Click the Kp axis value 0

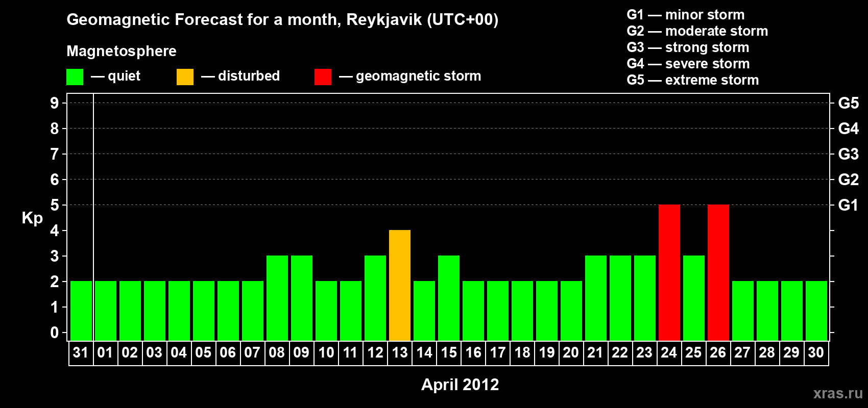[55, 333]
